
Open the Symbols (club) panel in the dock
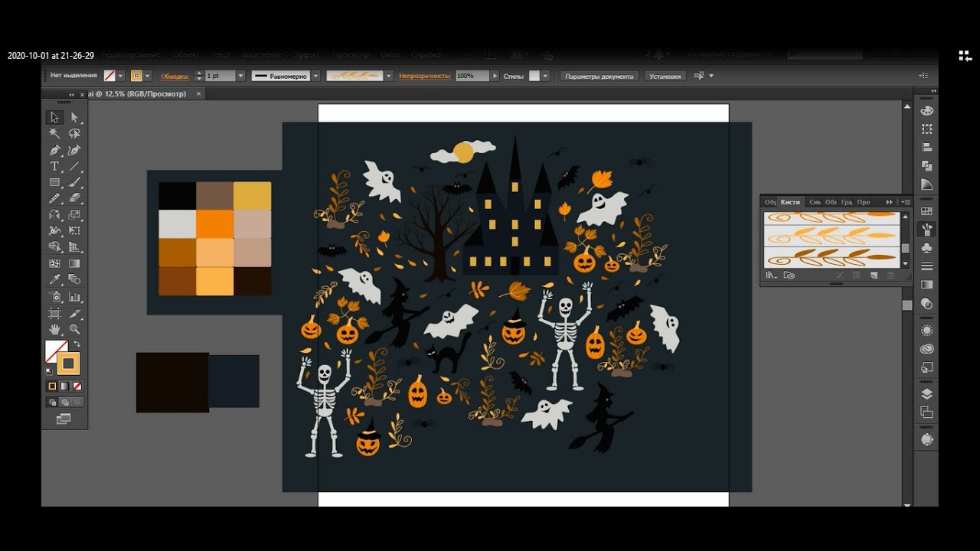coord(927,248)
